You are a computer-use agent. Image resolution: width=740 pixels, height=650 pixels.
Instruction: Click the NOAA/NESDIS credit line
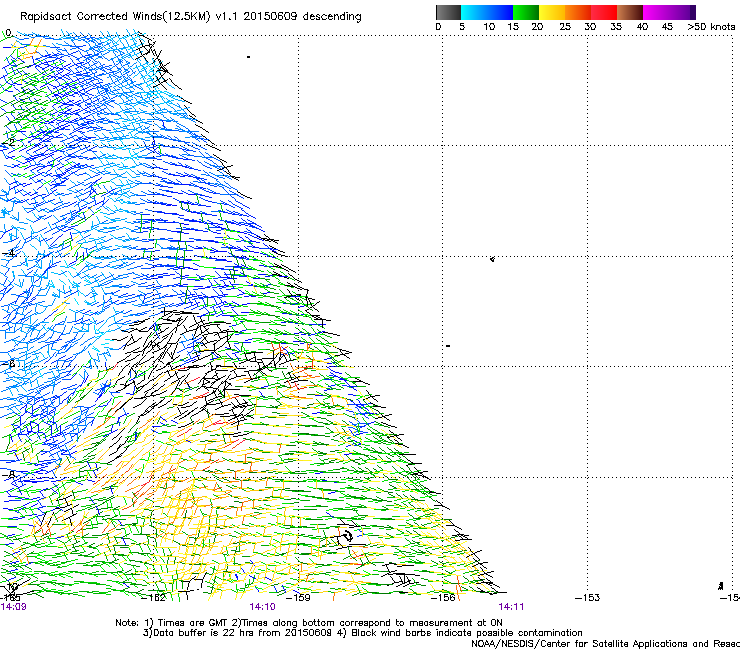tap(605, 644)
